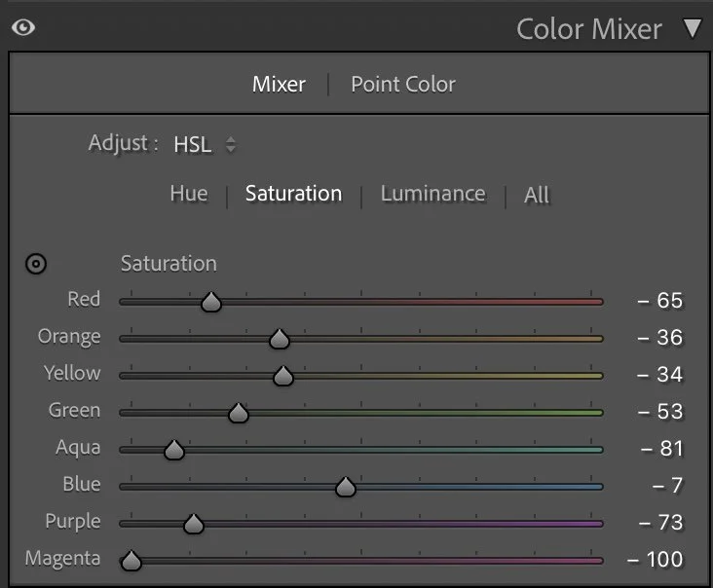
Task: Select the Luminance tab
Action: tap(432, 194)
